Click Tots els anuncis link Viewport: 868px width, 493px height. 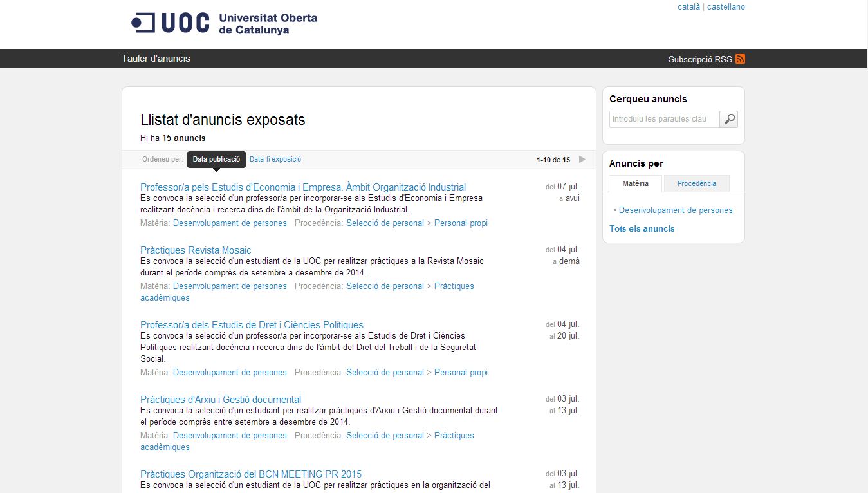point(642,229)
